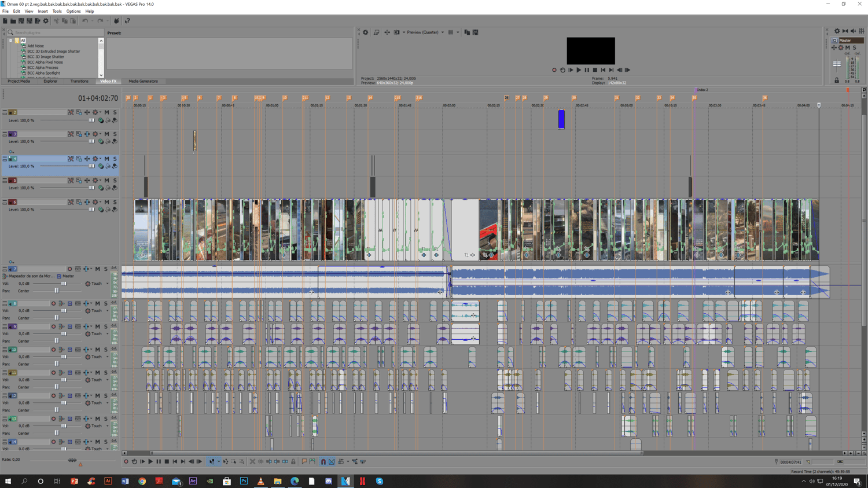868x488 pixels.
Task: Open Google Chrome from the taskbar
Action: [142, 481]
